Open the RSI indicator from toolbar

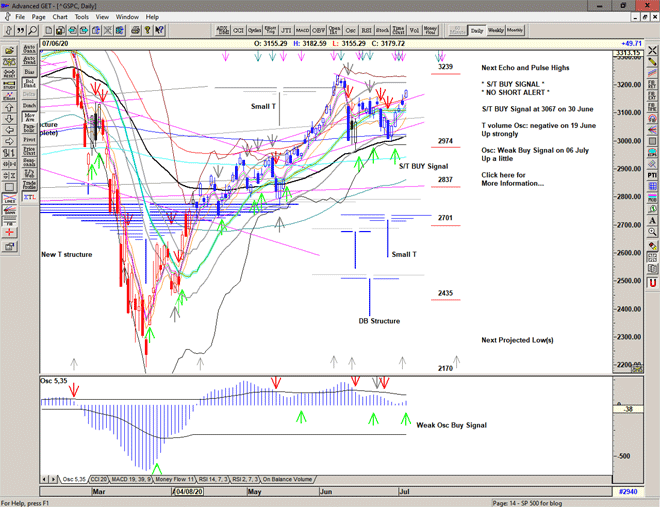click(364, 31)
